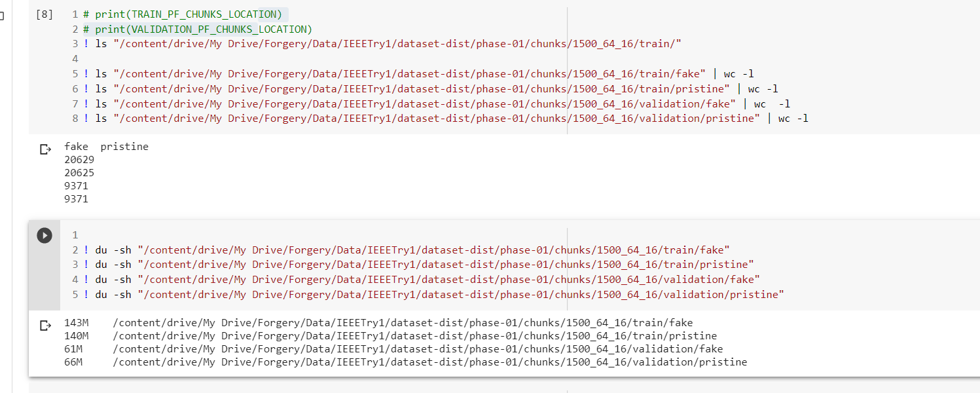Clear output icon beside 143M du output
Screen dimensions: 980x393
tap(45, 326)
